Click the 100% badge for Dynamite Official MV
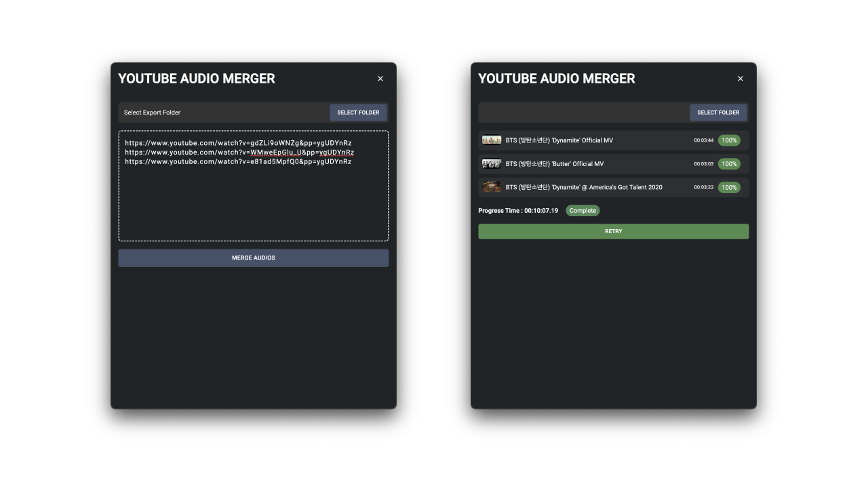 tap(729, 140)
